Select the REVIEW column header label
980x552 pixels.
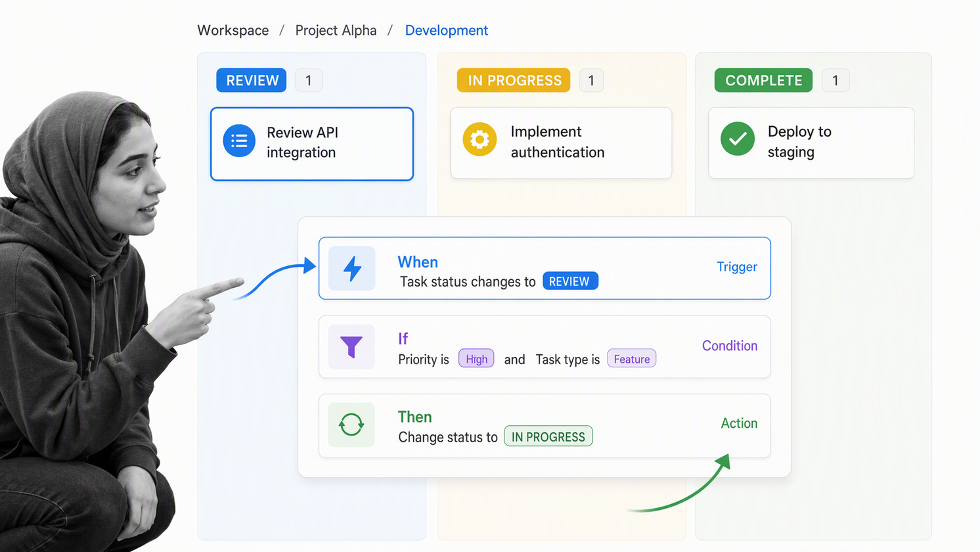[x=252, y=80]
